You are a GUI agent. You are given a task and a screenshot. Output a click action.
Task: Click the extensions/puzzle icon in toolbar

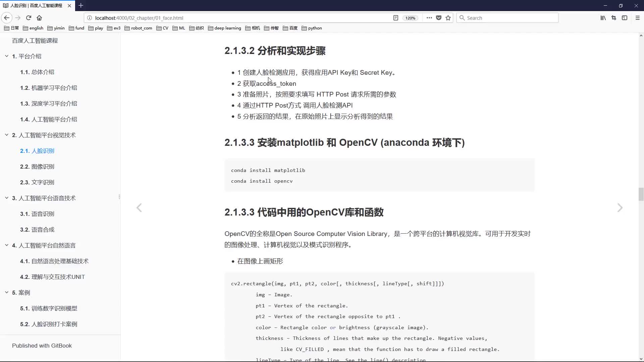click(x=614, y=18)
